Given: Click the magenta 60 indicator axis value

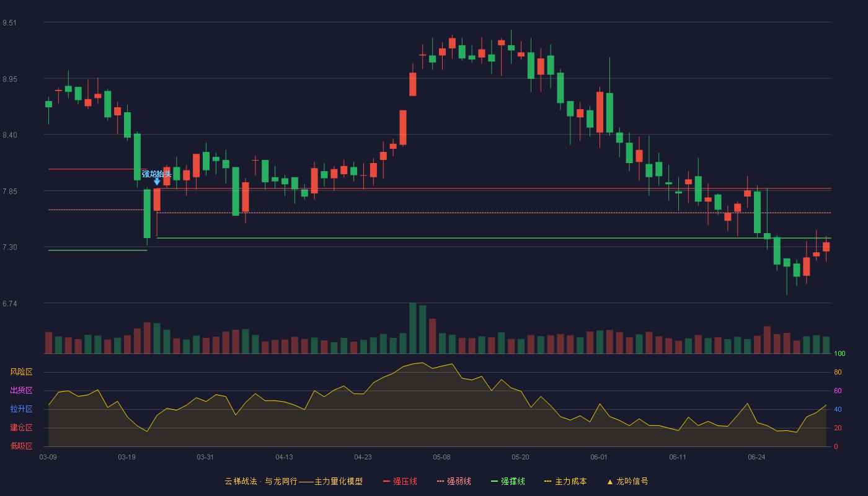Looking at the screenshot, I should click(838, 391).
